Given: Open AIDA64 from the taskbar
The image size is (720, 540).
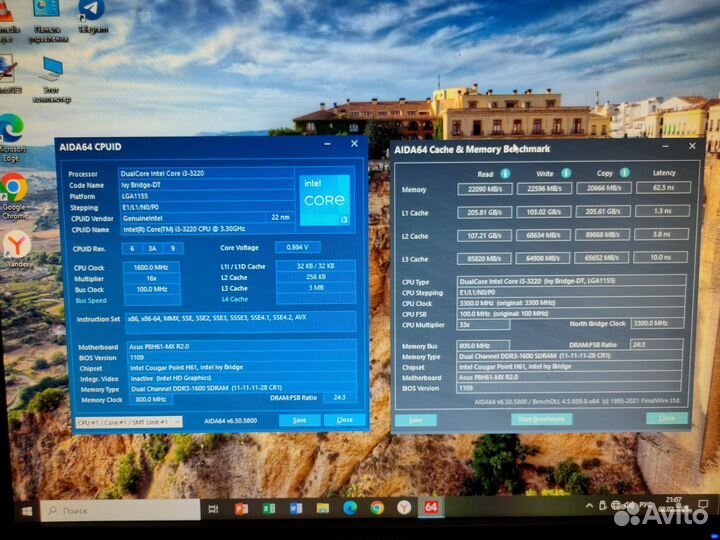Looking at the screenshot, I should pyautogui.click(x=431, y=508).
